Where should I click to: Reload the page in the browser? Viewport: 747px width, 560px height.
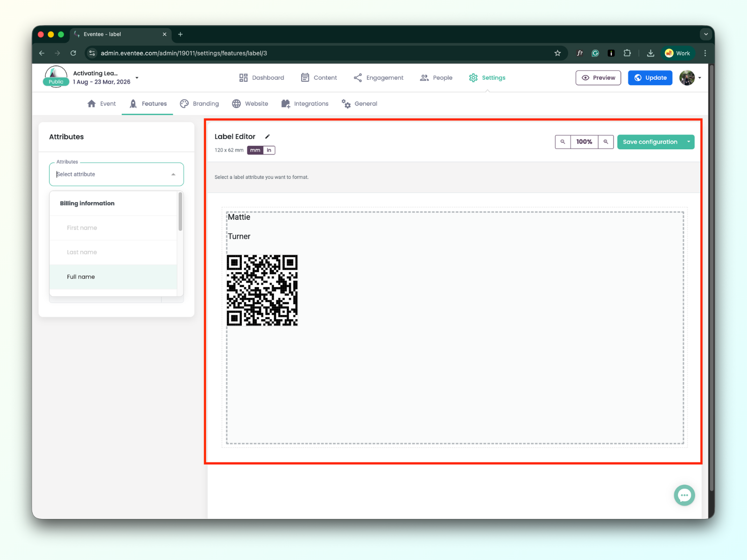73,53
